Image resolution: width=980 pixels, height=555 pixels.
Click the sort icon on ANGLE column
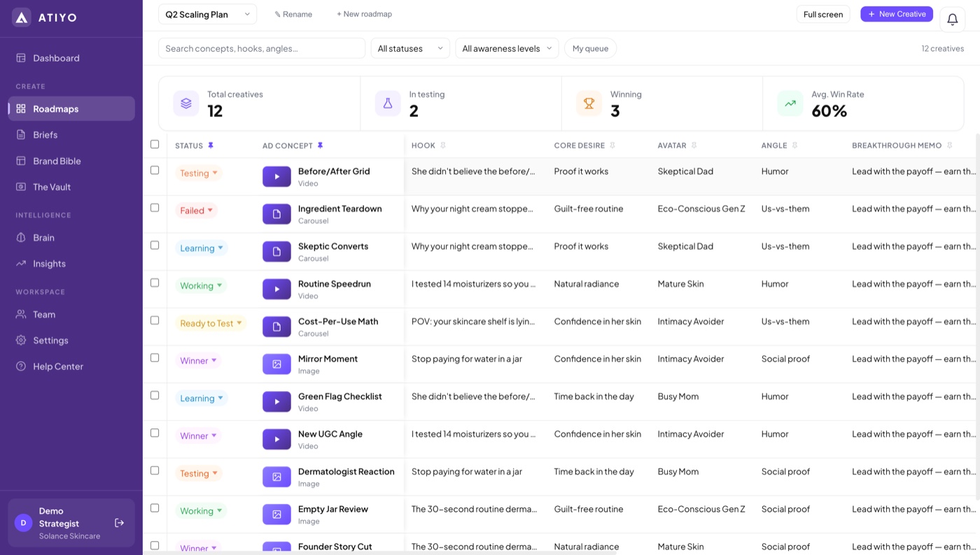point(794,146)
